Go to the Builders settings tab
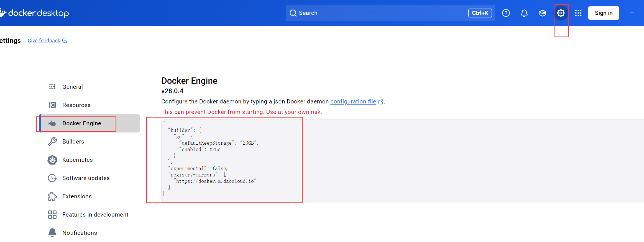Image resolution: width=644 pixels, height=242 pixels. click(x=90, y=142)
